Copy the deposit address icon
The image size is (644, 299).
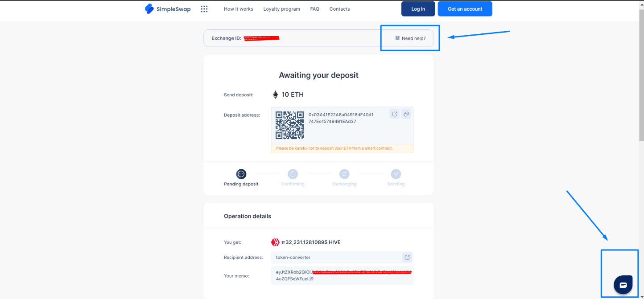(x=406, y=114)
